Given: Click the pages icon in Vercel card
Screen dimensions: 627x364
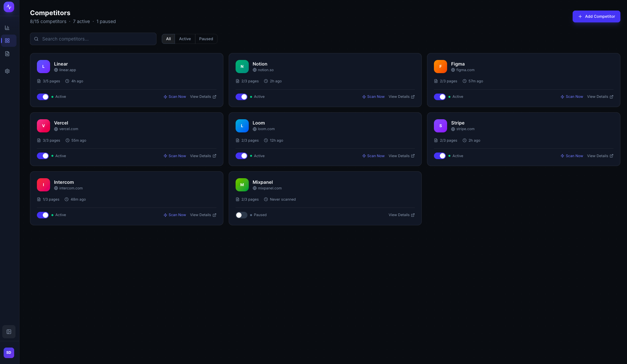Looking at the screenshot, I should (39, 140).
